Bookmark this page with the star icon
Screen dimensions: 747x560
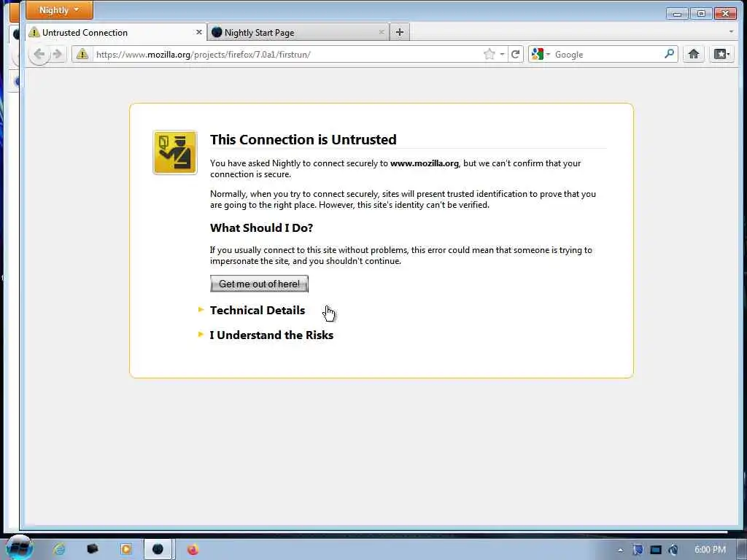click(489, 54)
